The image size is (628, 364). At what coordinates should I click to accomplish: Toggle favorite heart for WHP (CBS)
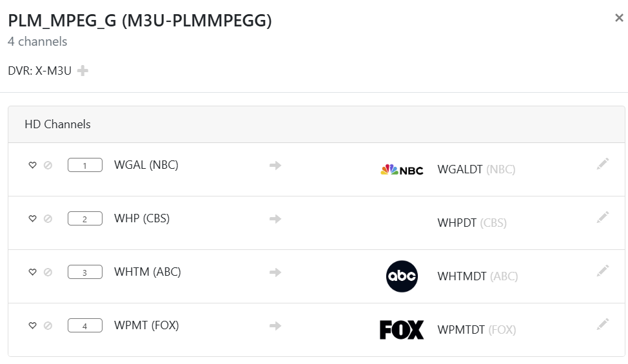(x=32, y=218)
